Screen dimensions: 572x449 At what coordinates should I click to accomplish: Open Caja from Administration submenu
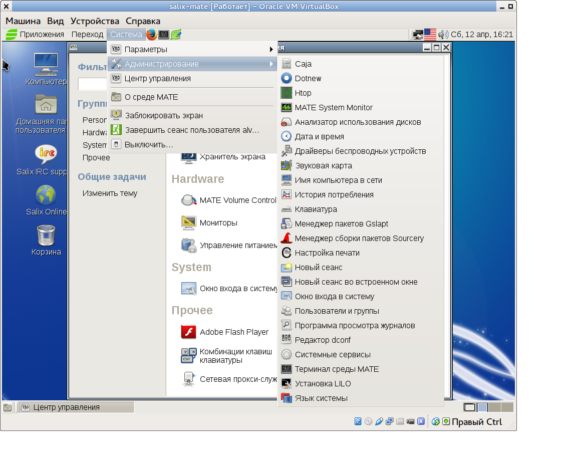click(x=360, y=64)
